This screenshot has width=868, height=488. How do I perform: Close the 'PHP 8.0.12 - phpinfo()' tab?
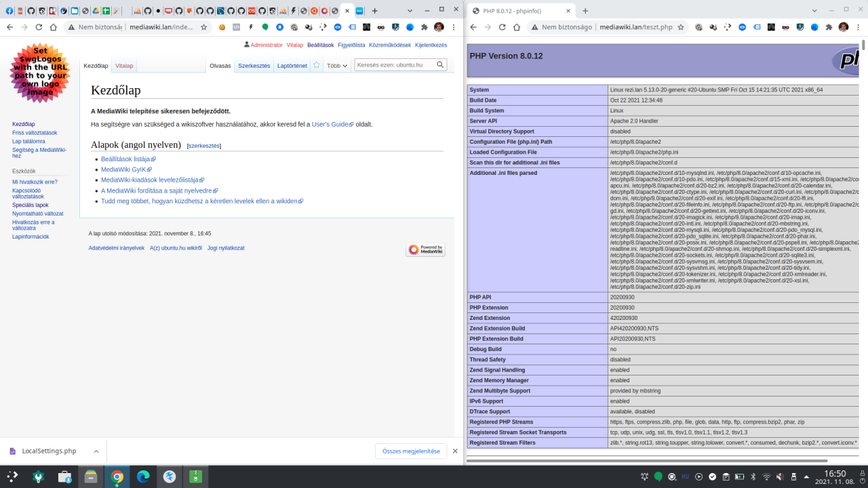pyautogui.click(x=568, y=11)
